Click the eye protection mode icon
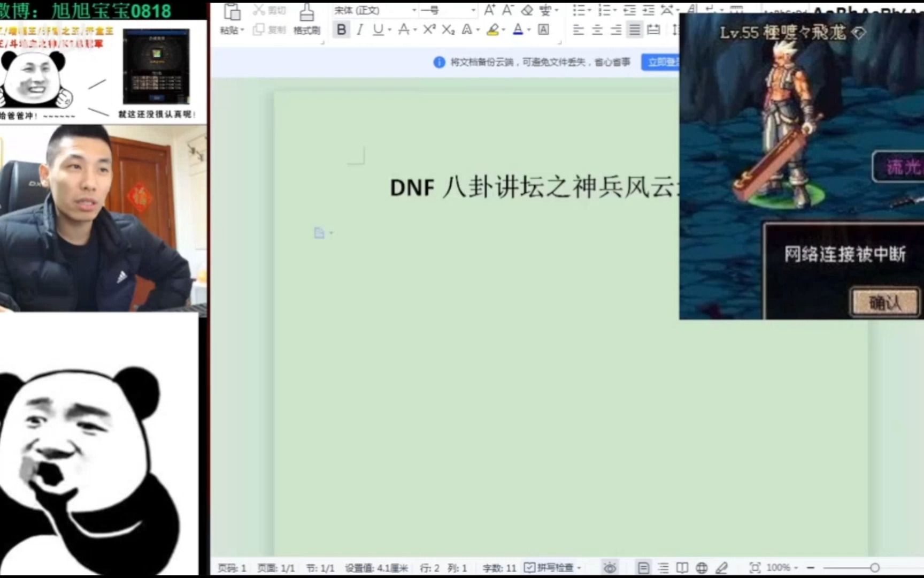924x578 pixels. click(x=610, y=568)
